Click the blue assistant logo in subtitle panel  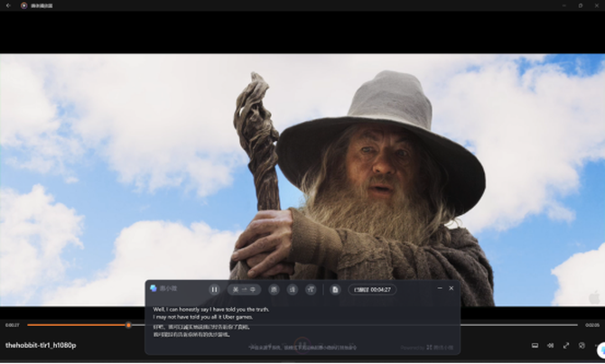[154, 288]
